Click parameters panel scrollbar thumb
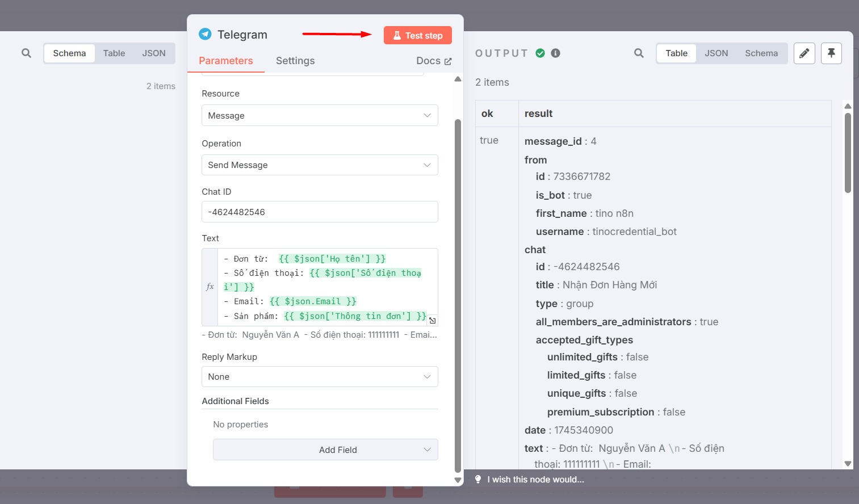 pos(458,295)
